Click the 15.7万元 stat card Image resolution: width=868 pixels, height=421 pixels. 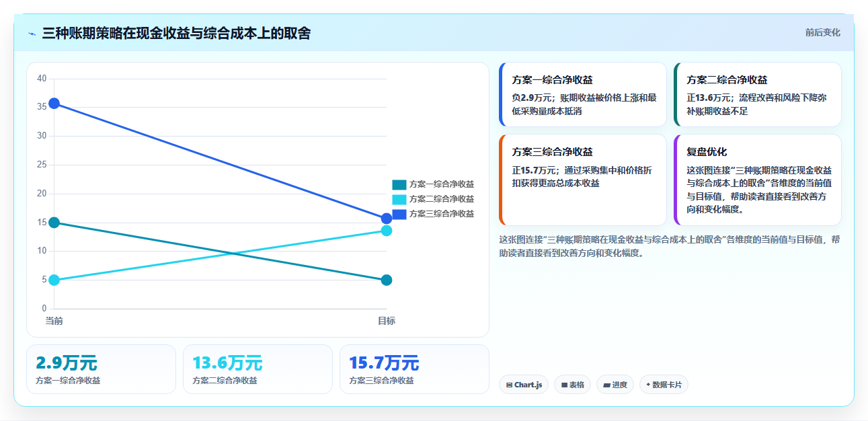414,369
